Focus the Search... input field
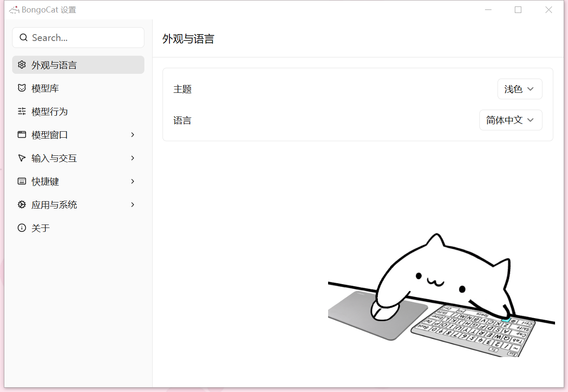The width and height of the screenshot is (568, 392). [78, 38]
